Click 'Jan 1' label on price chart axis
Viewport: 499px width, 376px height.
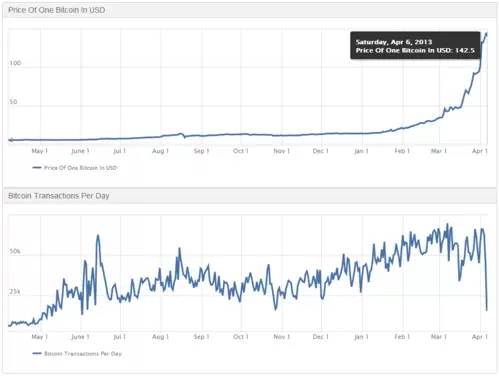pos(361,151)
